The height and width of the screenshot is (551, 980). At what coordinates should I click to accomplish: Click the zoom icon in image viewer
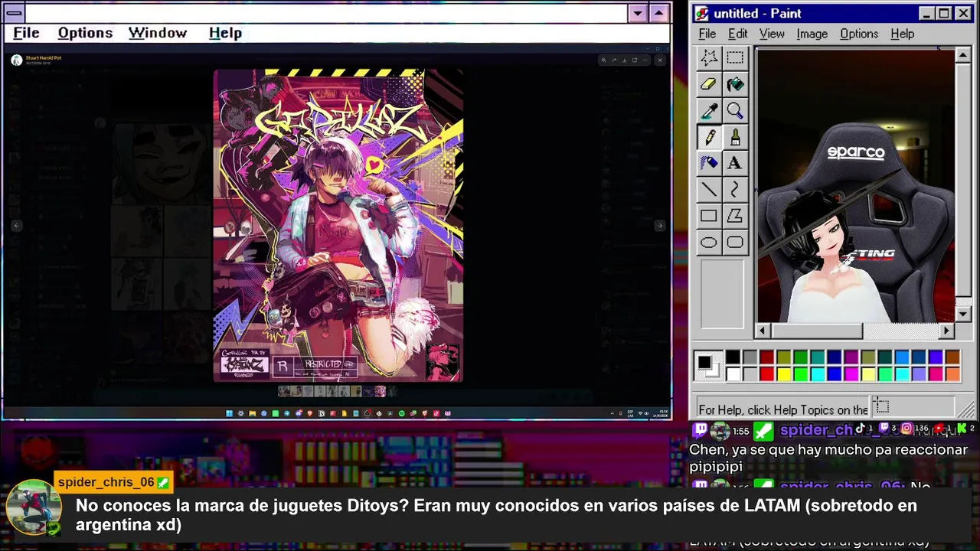[x=603, y=60]
